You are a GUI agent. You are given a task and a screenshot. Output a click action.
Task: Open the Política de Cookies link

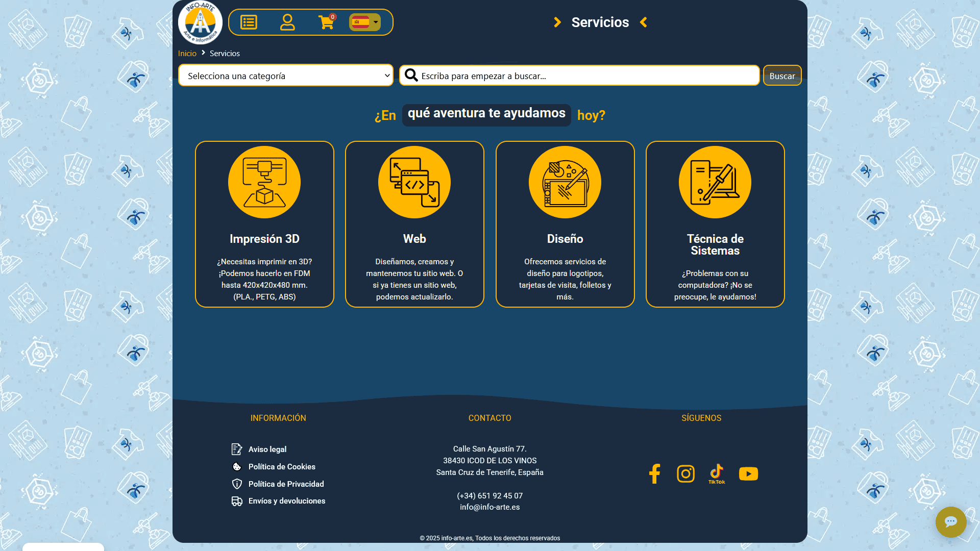tap(281, 467)
